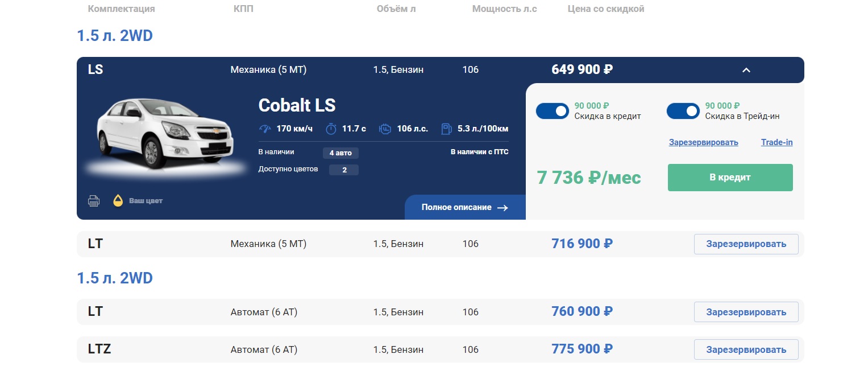Click the engine icon next to 106 л.с.
The height and width of the screenshot is (391, 868).
pos(385,129)
